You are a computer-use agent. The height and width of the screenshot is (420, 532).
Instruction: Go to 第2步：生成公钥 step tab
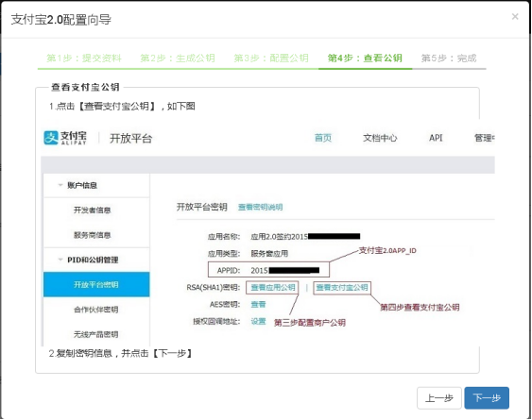point(178,58)
